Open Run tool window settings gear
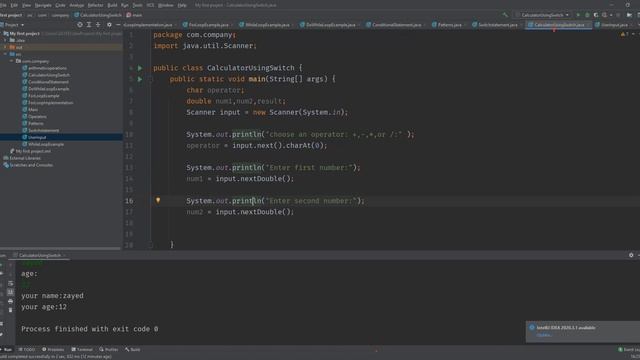Screen dimensions: 640x360 pyautogui.click(x=631, y=255)
